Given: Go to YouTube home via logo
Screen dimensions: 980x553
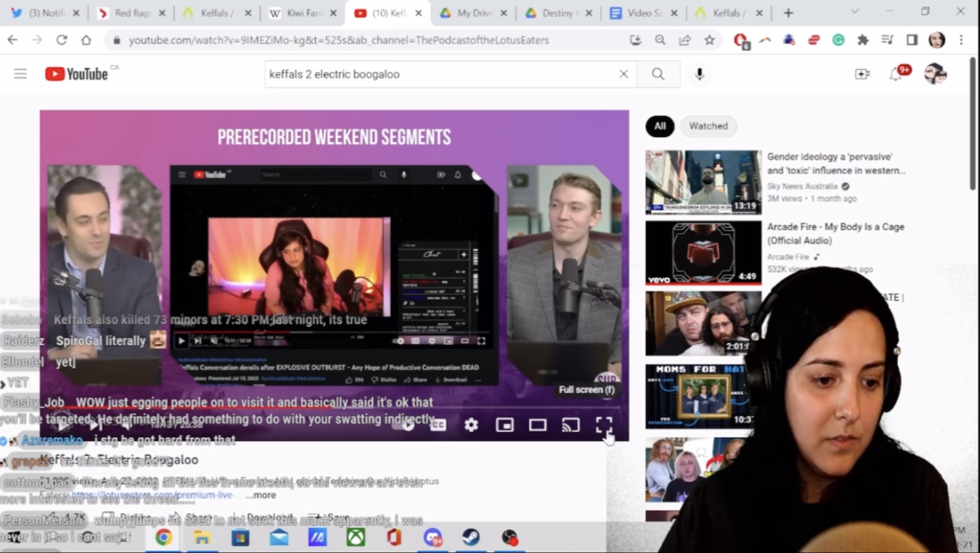Looking at the screenshot, I should 77,74.
